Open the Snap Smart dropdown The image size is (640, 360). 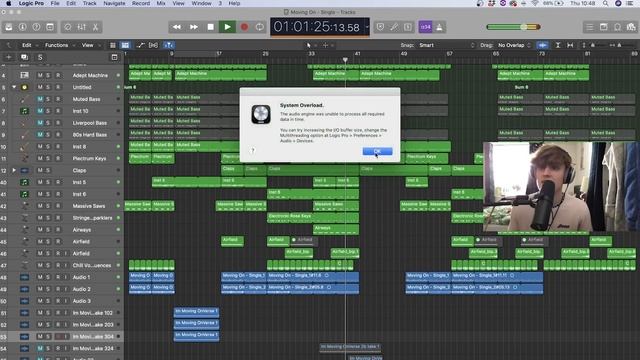pos(447,45)
